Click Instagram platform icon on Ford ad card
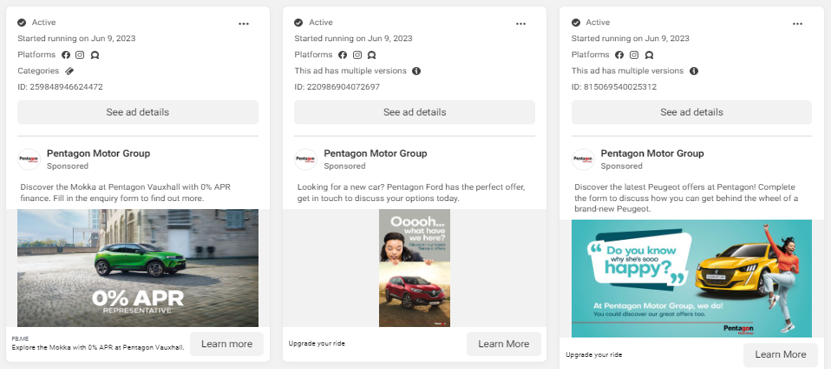The image size is (831, 369). (x=357, y=55)
